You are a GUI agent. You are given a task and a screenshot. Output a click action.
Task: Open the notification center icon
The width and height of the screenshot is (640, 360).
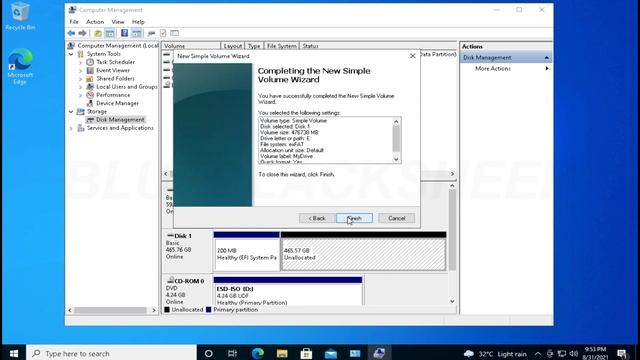click(x=622, y=353)
